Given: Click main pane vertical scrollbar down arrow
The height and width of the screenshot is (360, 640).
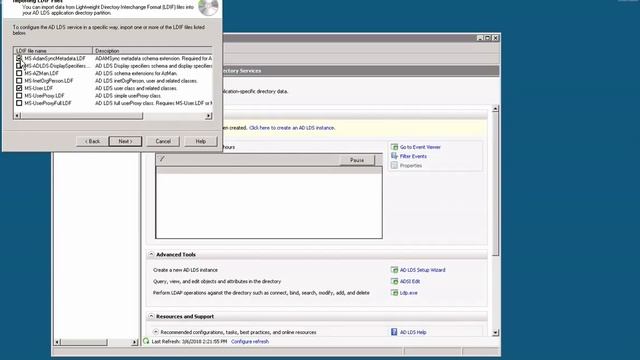Looking at the screenshot, I should [x=496, y=333].
